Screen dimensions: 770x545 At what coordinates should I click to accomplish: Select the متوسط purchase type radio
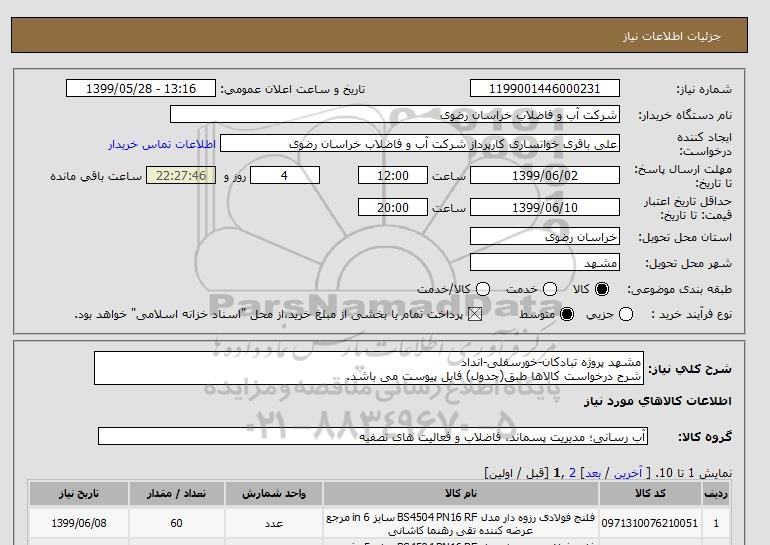567,314
